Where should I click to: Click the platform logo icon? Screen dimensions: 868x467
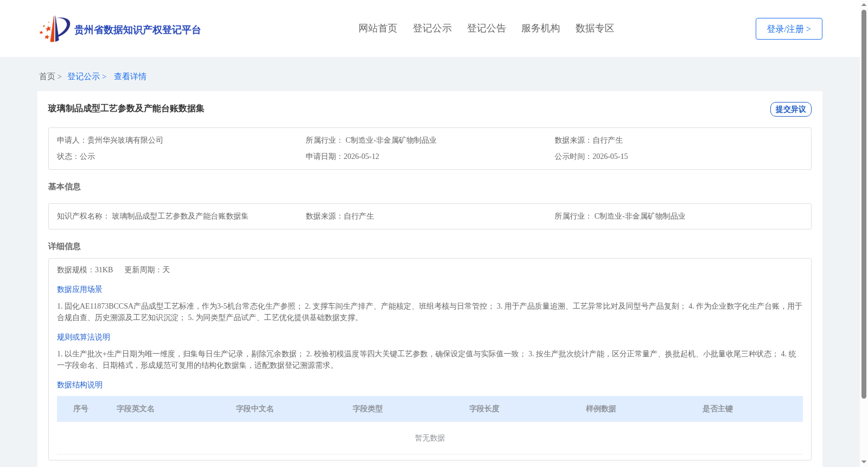pos(55,29)
